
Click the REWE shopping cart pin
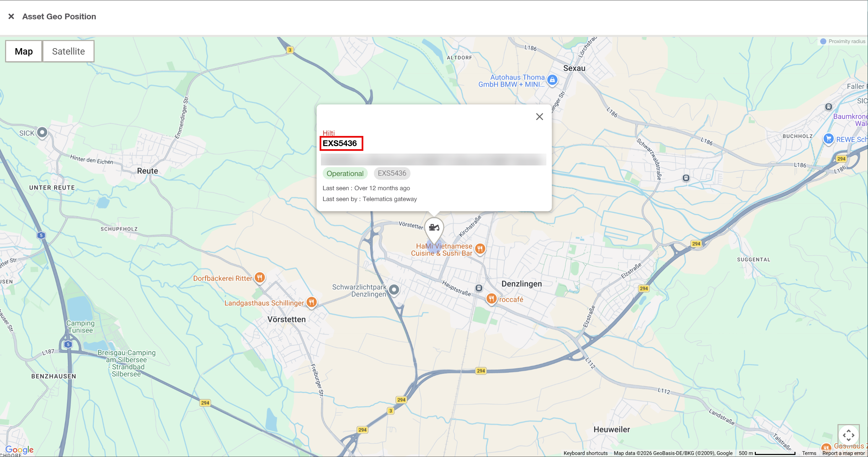tap(828, 139)
